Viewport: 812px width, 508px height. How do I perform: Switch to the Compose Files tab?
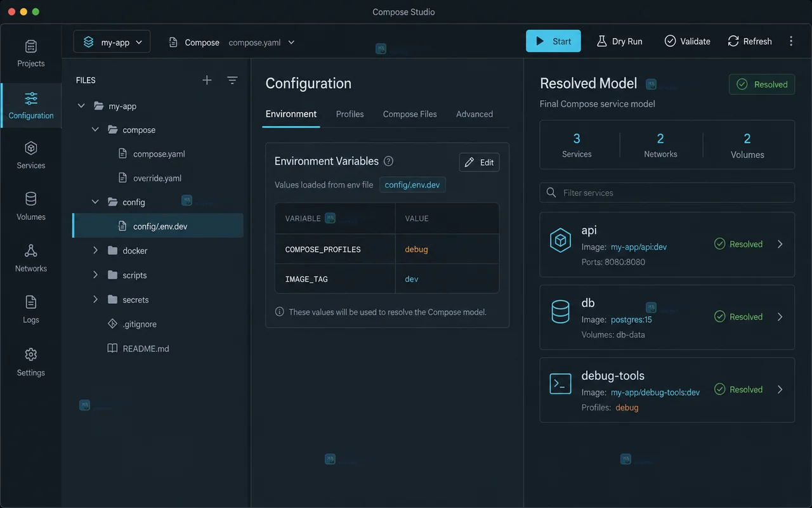coord(410,114)
